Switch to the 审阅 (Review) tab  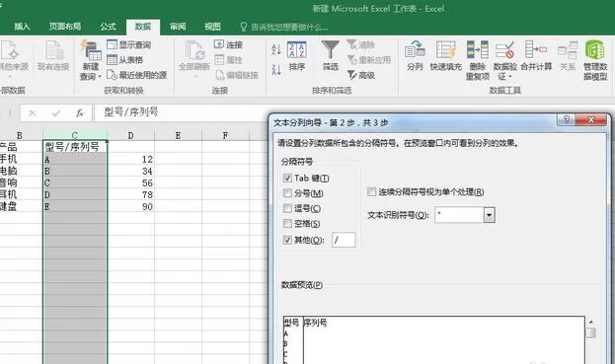pyautogui.click(x=178, y=27)
